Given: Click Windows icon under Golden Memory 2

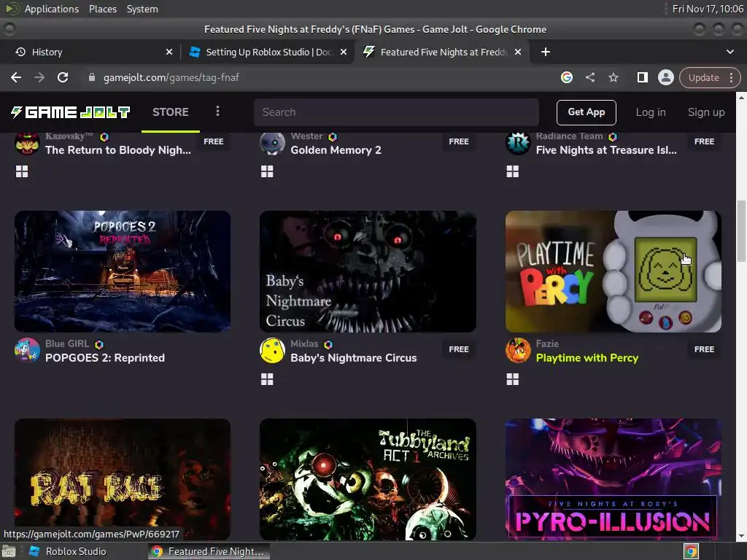Looking at the screenshot, I should pyautogui.click(x=267, y=171).
